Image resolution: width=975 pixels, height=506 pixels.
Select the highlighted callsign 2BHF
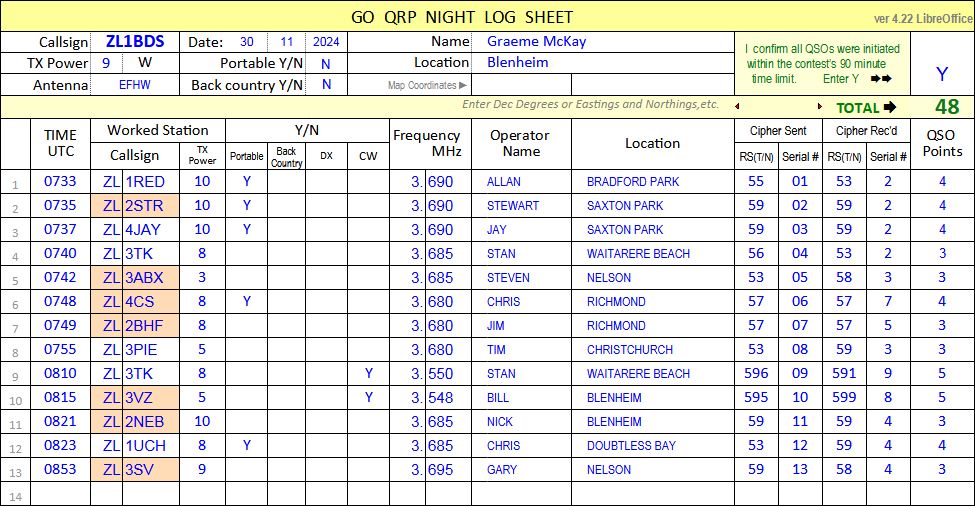[x=150, y=325]
